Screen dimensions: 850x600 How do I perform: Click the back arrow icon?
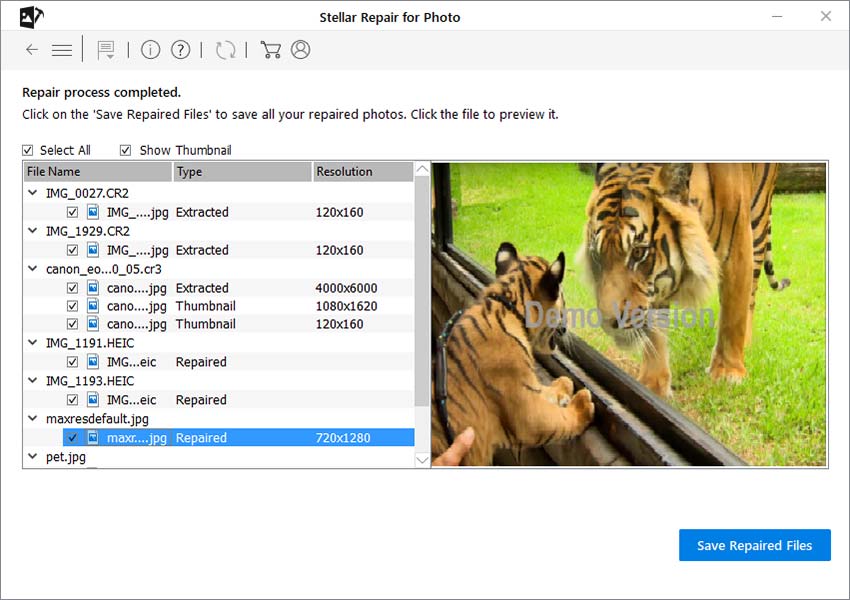pyautogui.click(x=31, y=49)
